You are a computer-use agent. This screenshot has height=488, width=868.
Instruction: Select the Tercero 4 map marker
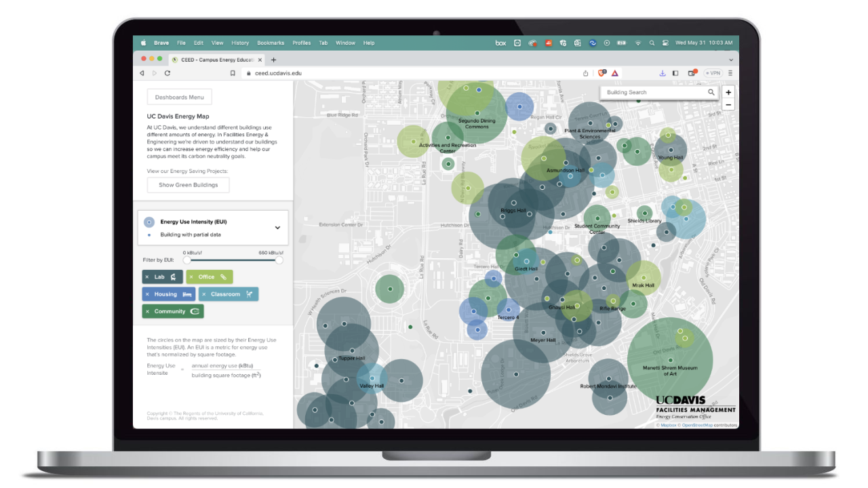508,310
